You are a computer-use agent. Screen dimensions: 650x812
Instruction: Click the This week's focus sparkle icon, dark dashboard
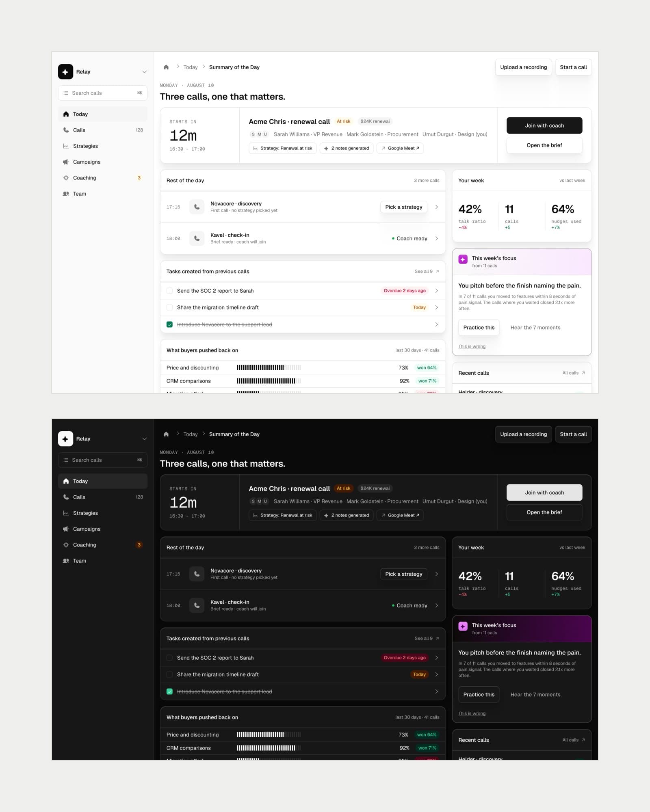(x=463, y=626)
